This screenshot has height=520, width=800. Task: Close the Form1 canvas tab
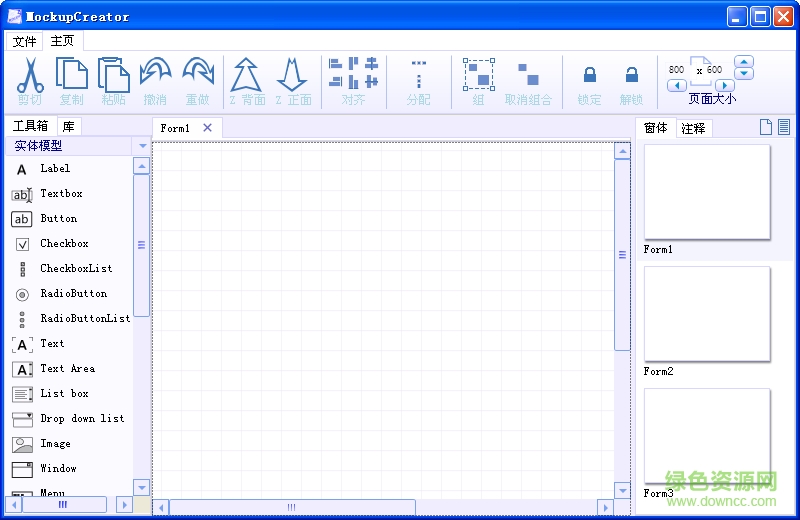point(207,128)
